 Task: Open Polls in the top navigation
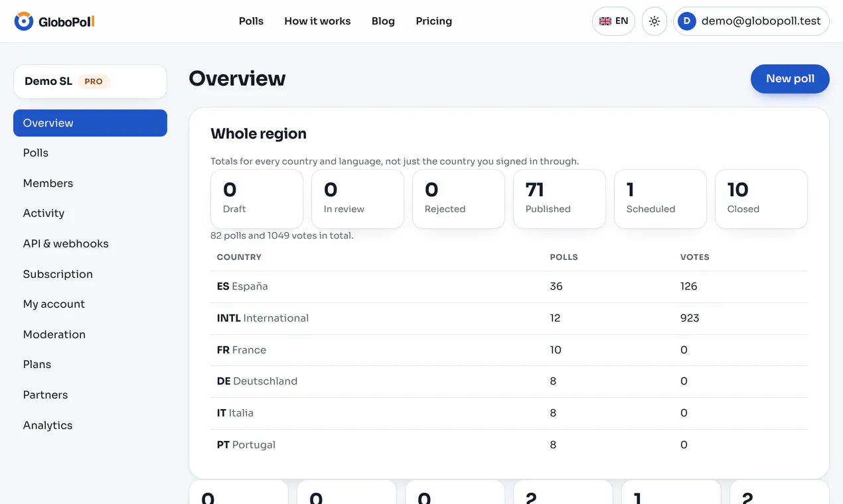pyautogui.click(x=251, y=21)
